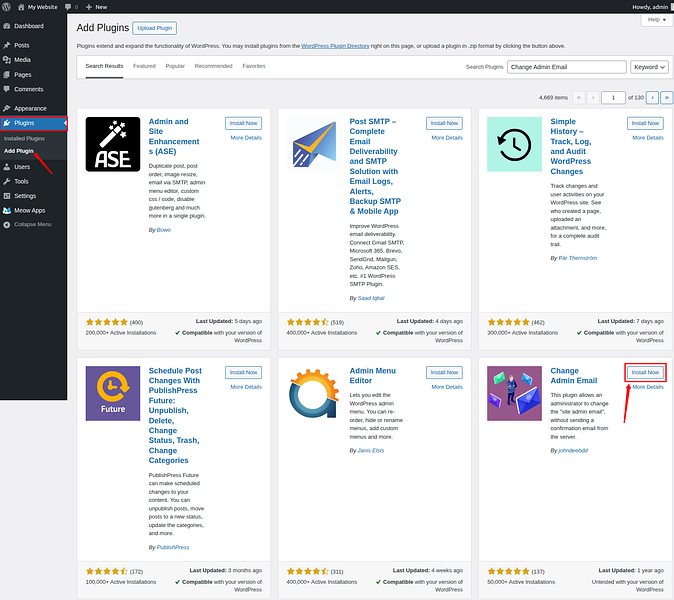Click the PublishPress Future plugin icon
The width and height of the screenshot is (674, 600).
[x=113, y=393]
